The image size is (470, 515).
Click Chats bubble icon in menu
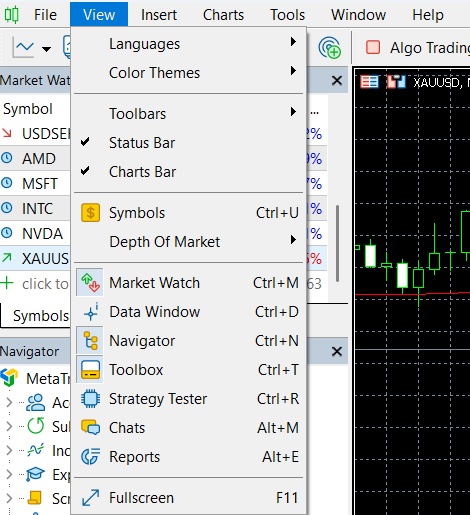pos(90,427)
